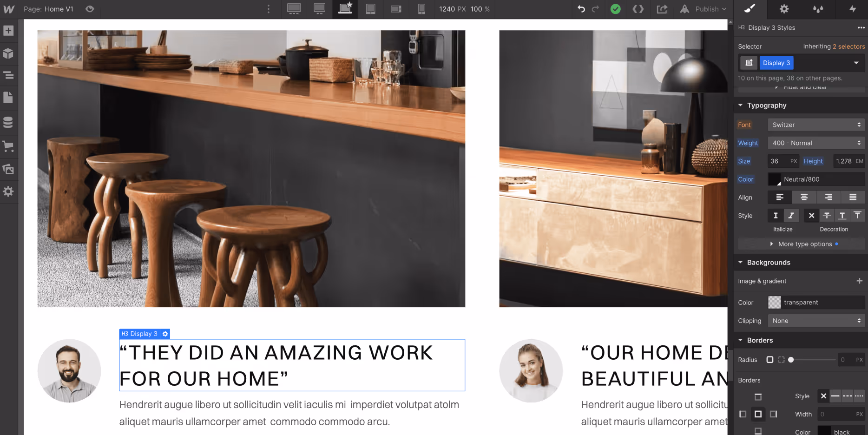Select individual corner radius mode

[x=781, y=360]
